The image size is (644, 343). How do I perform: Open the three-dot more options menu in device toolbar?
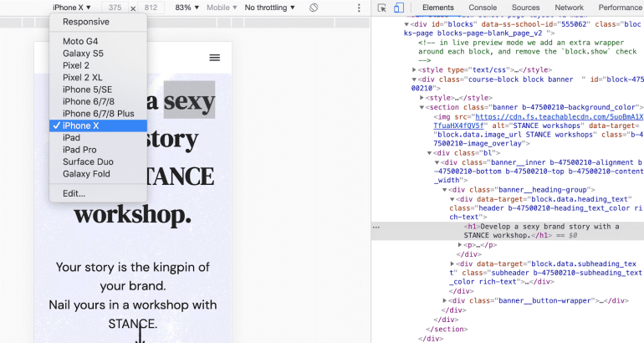359,8
